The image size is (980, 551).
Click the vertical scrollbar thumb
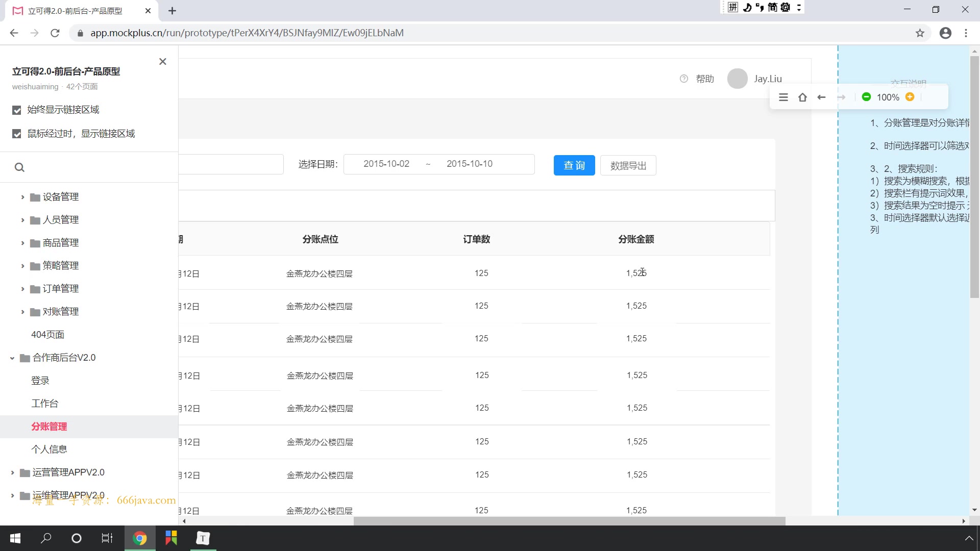[974, 177]
